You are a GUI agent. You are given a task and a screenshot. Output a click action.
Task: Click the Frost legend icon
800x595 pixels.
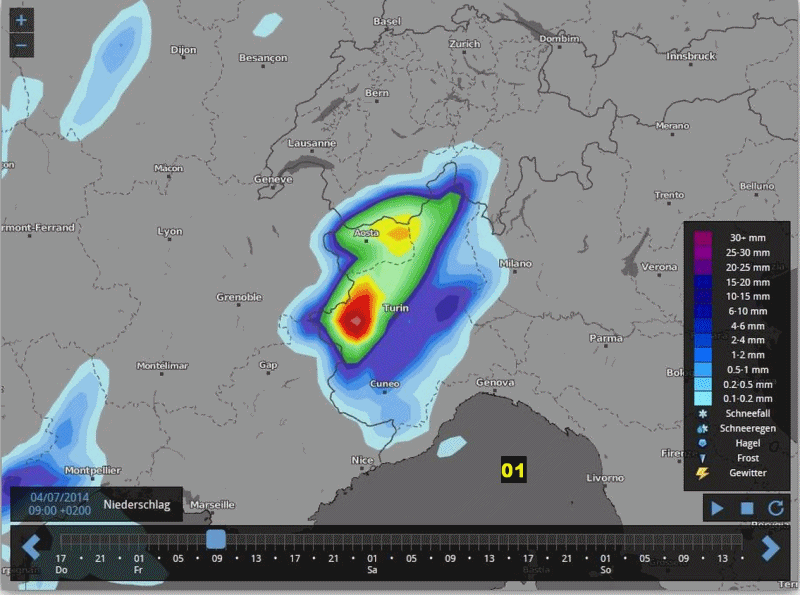point(703,458)
